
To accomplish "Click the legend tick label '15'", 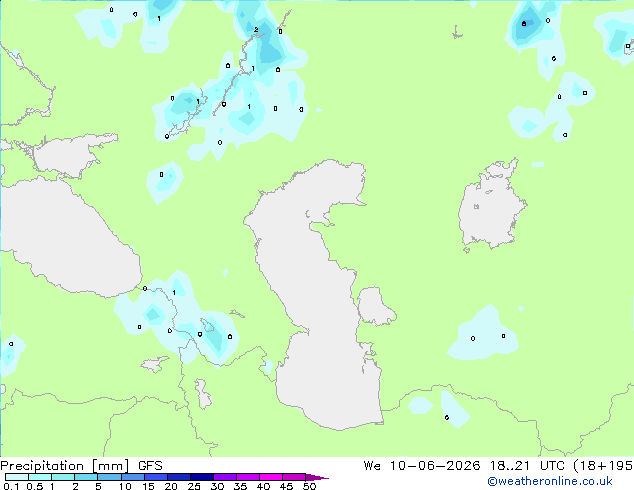I will [x=148, y=486].
